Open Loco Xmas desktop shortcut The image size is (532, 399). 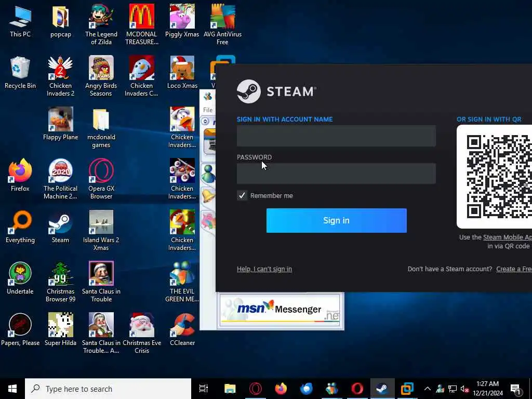pos(182,73)
